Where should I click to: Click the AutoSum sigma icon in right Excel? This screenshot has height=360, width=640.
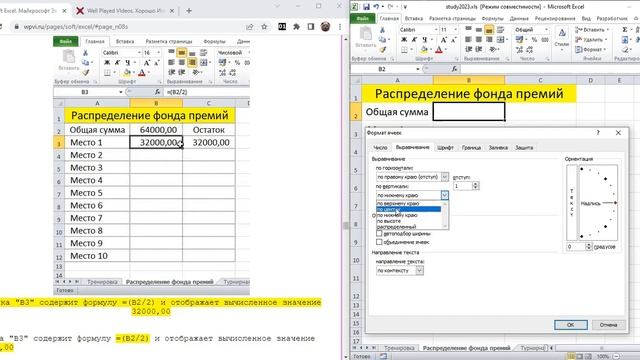pyautogui.click(x=624, y=29)
